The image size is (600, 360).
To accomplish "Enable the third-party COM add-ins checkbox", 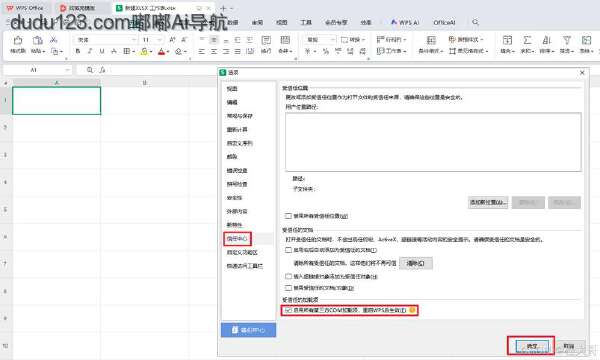I will pyautogui.click(x=289, y=310).
